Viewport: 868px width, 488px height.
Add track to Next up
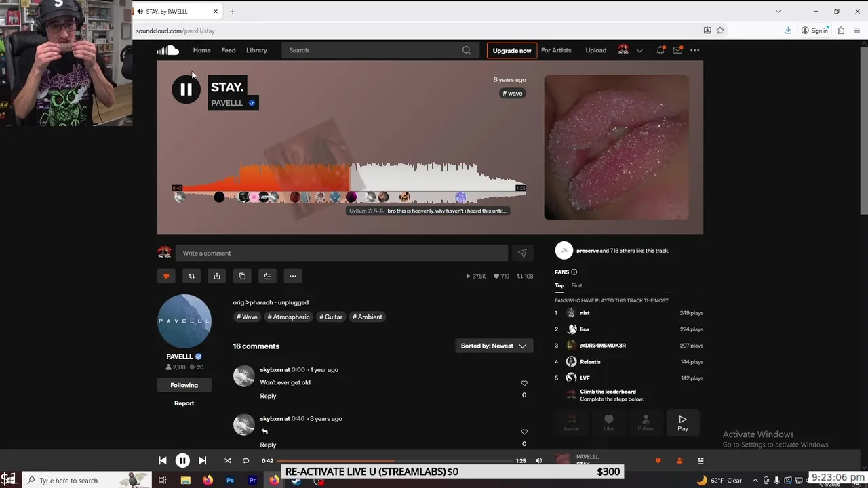pos(267,276)
